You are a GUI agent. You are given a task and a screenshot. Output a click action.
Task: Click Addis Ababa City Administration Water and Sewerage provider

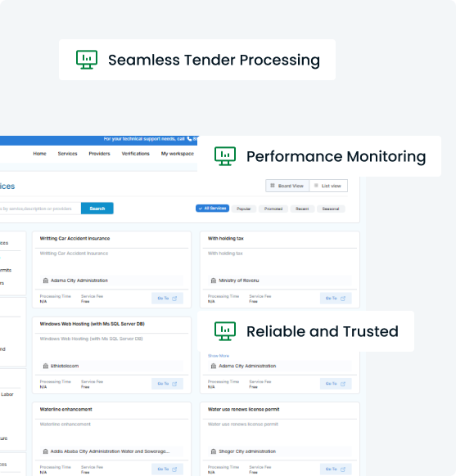pyautogui.click(x=110, y=451)
